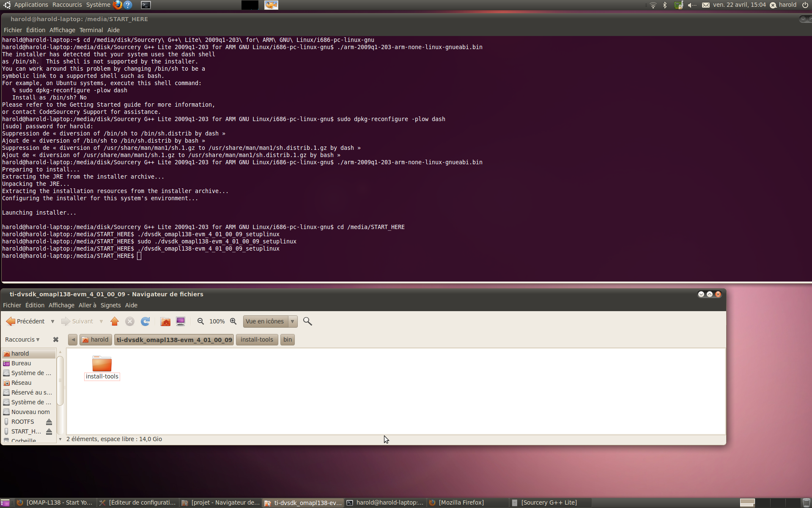Open the Vue en icônes view selector
Viewport: 812px width, 508px height.
pyautogui.click(x=270, y=321)
